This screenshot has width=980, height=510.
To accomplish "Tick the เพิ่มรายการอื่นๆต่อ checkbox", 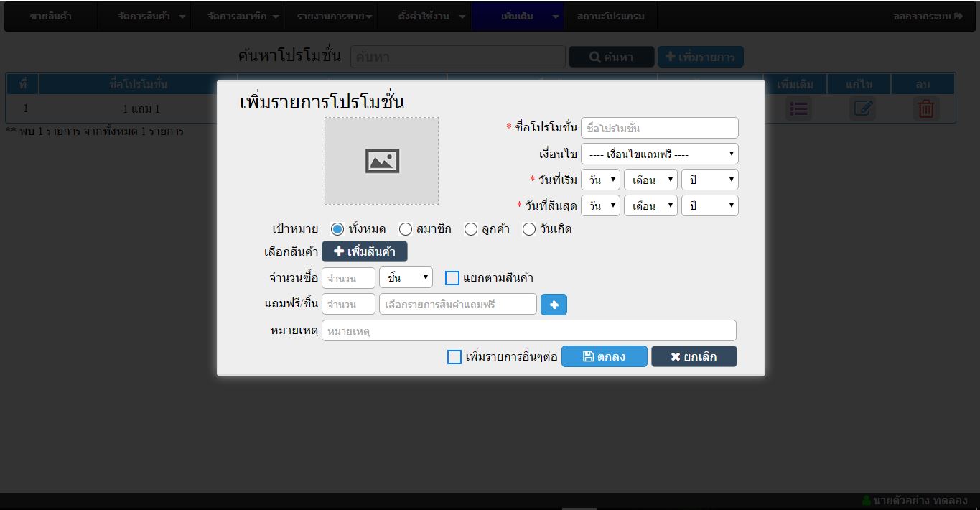I will pyautogui.click(x=454, y=357).
